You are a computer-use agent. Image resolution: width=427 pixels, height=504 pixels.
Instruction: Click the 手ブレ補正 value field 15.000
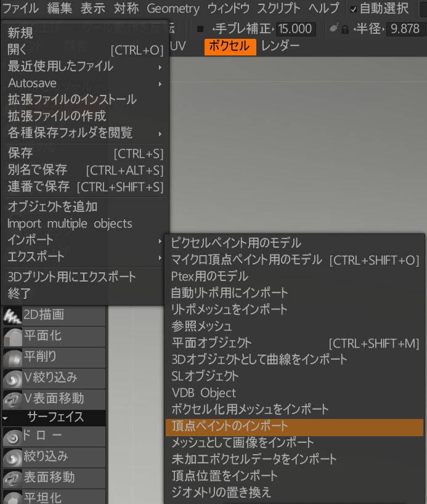[x=296, y=29]
